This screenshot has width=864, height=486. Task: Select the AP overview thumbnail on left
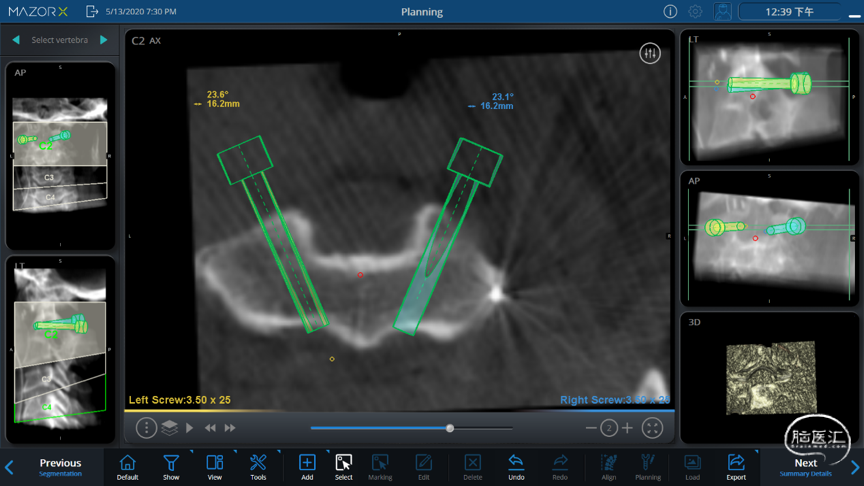pos(60,156)
